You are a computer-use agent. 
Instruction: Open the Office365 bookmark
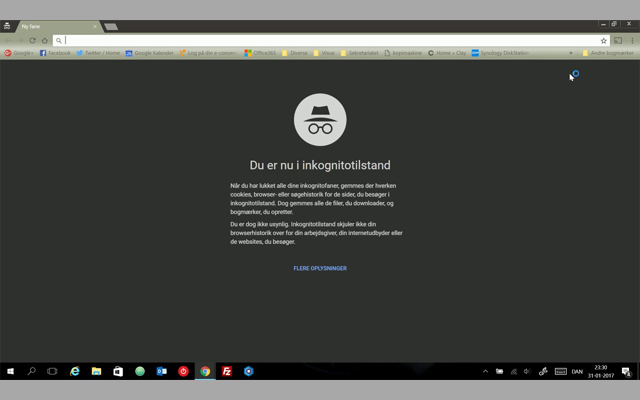coord(260,53)
